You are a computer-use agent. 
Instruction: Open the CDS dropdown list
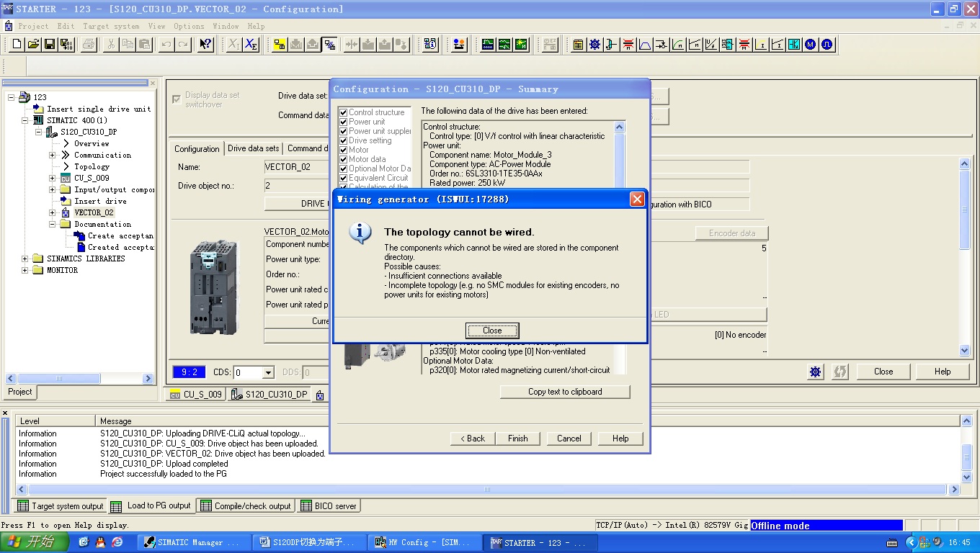pos(268,372)
